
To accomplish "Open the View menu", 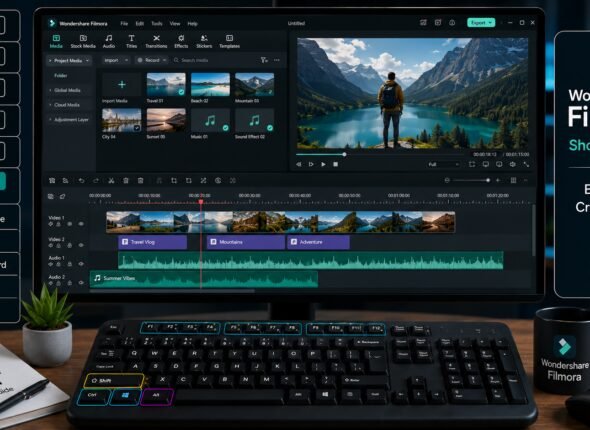I will click(175, 23).
